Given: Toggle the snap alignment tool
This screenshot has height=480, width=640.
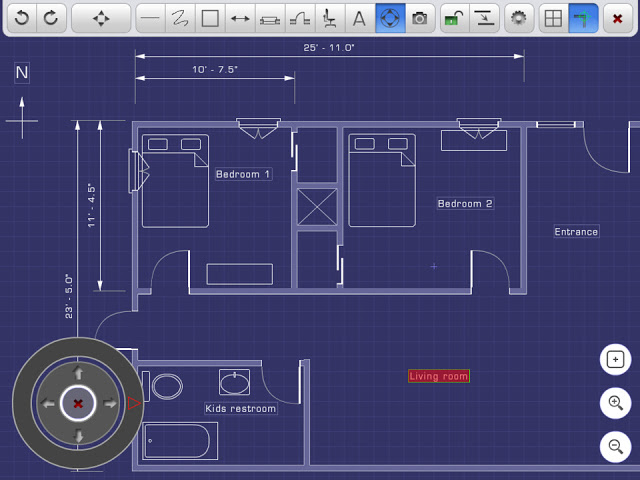Looking at the screenshot, I should click(x=583, y=18).
